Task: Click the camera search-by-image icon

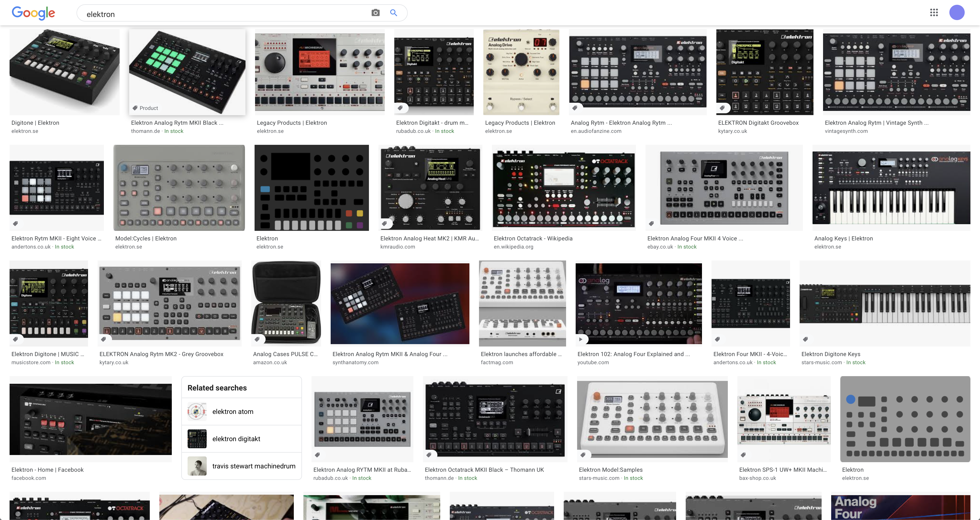Action: 375,13
